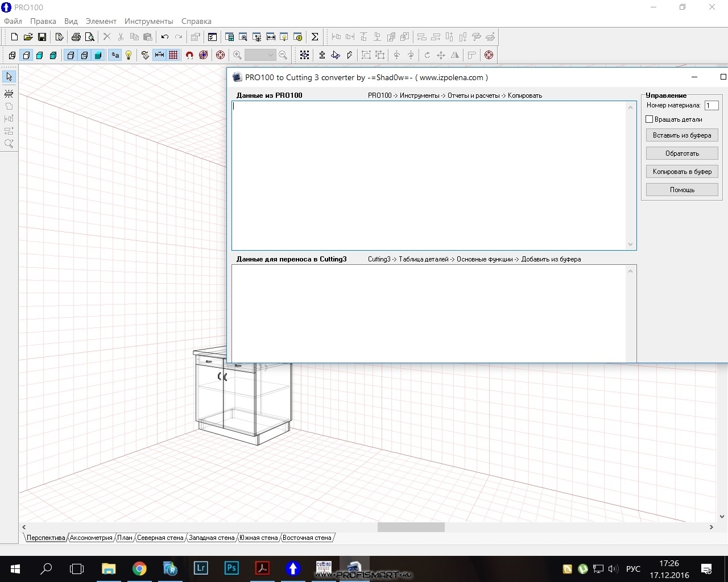Click the paint bucket materials icon

(146, 55)
